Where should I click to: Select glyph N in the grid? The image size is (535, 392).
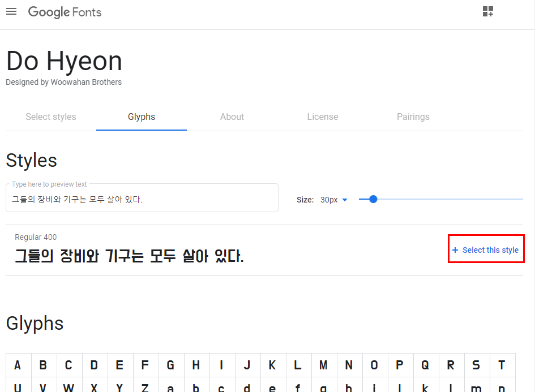click(x=350, y=365)
